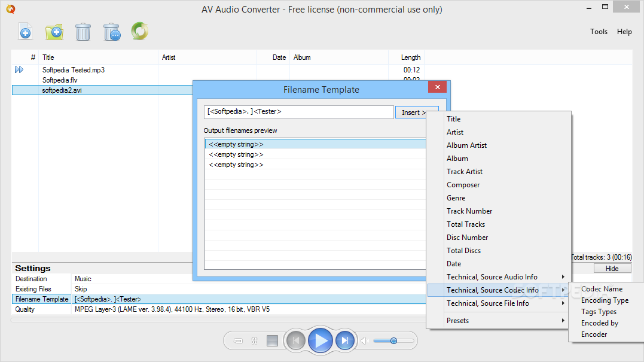
Task: Click the Destination setting value Music
Action: pyautogui.click(x=83, y=279)
